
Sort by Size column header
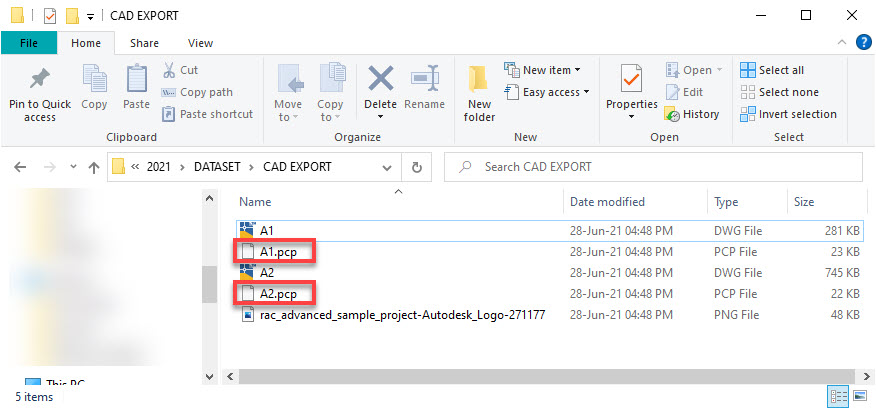point(804,202)
